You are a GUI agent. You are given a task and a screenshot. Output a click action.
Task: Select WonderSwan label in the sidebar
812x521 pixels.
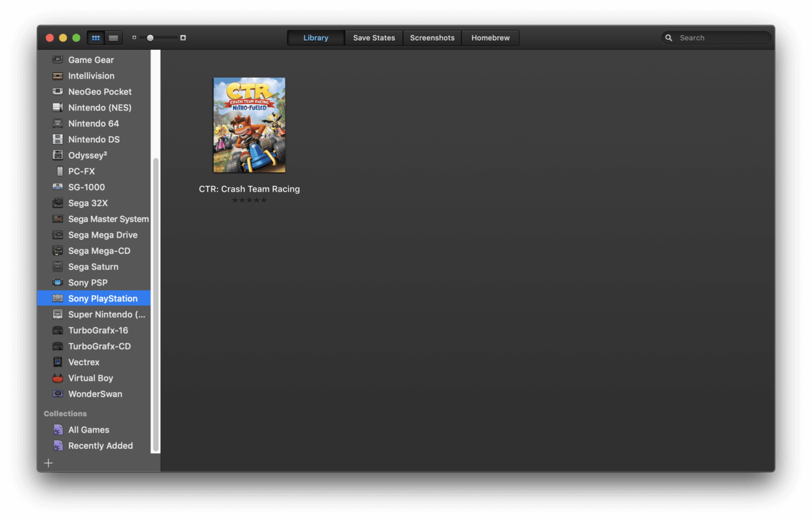[96, 394]
